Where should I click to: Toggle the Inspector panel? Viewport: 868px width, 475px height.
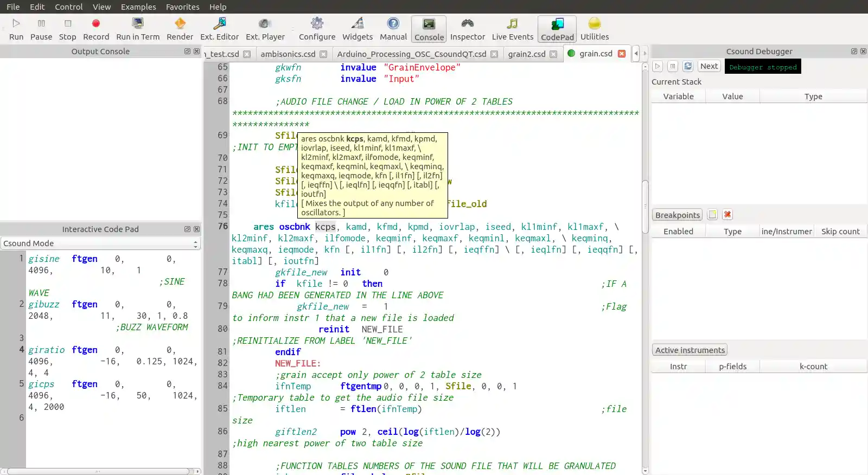click(x=468, y=29)
